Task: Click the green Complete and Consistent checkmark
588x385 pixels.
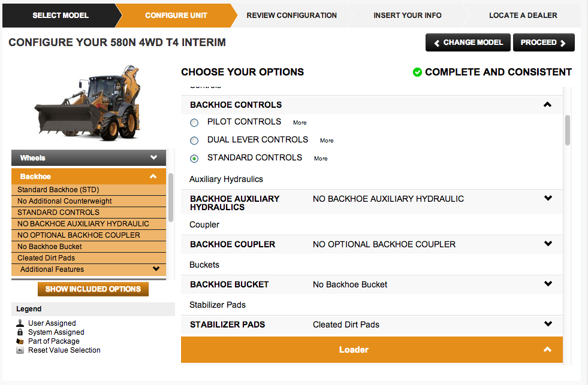Action: tap(417, 72)
